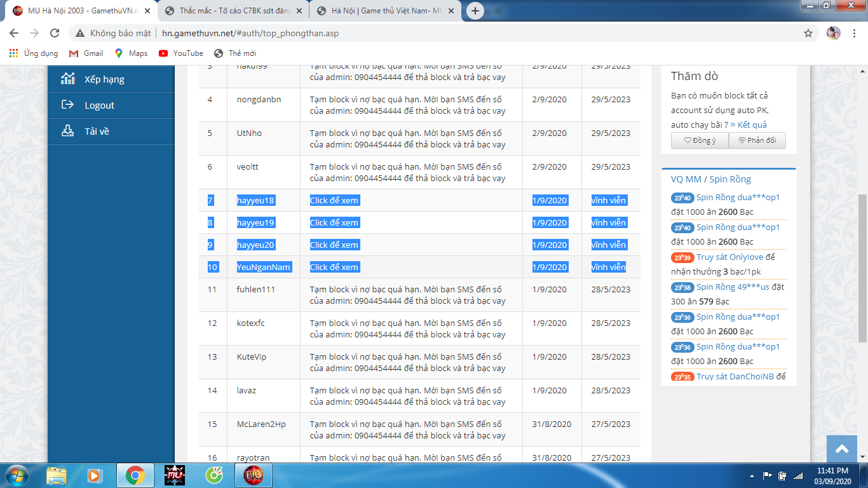This screenshot has height=488, width=868.
Task: Click the browser address bar URL
Action: (x=250, y=33)
